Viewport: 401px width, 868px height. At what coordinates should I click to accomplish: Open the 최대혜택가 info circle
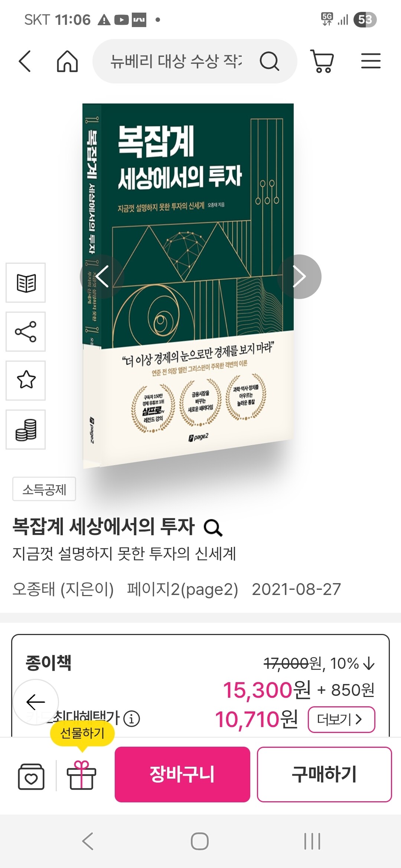[x=131, y=719]
